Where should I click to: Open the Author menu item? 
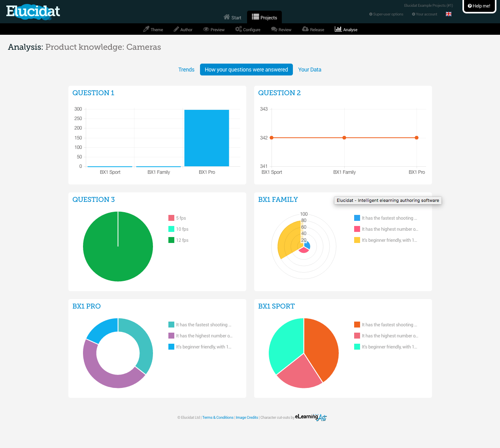[183, 29]
